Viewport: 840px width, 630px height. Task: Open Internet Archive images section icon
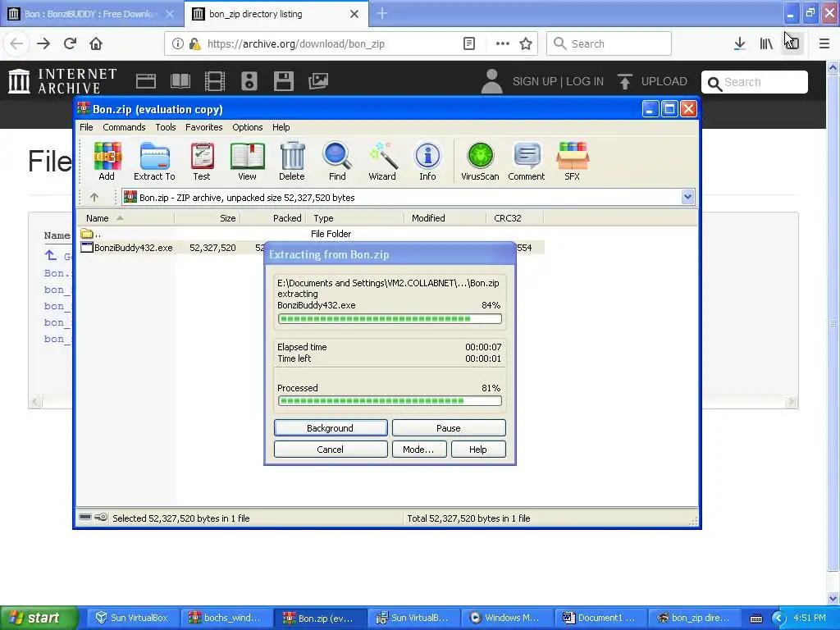click(x=318, y=81)
